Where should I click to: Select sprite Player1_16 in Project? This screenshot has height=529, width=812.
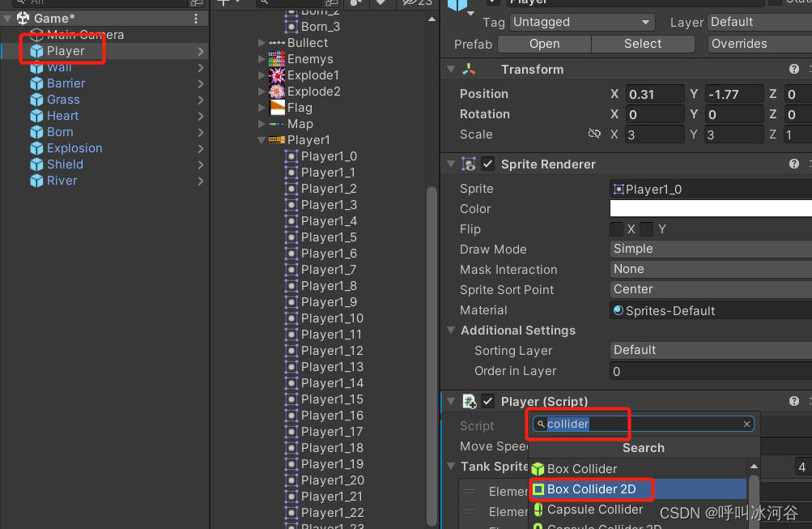tap(332, 416)
